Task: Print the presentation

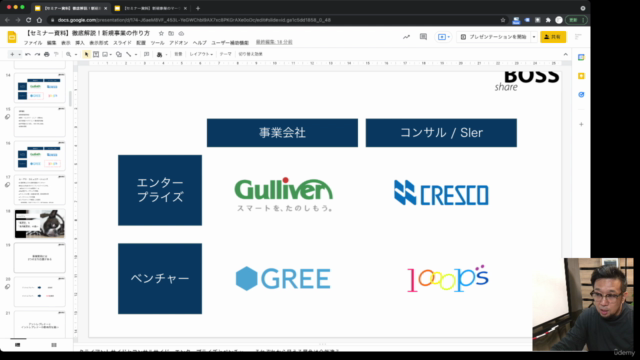Action: point(47,54)
